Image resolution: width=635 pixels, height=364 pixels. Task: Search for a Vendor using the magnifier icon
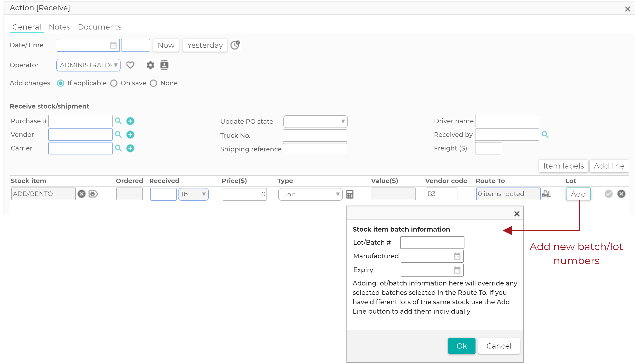coord(118,135)
